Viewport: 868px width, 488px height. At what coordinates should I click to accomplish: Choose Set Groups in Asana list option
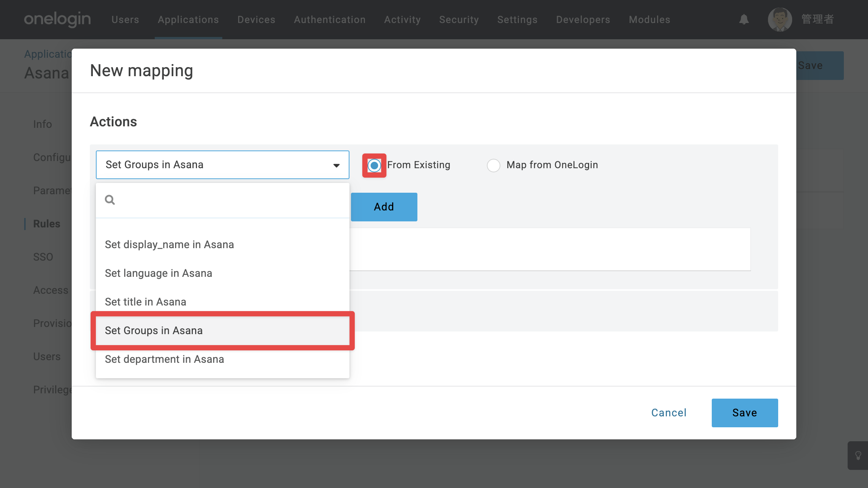pyautogui.click(x=223, y=330)
